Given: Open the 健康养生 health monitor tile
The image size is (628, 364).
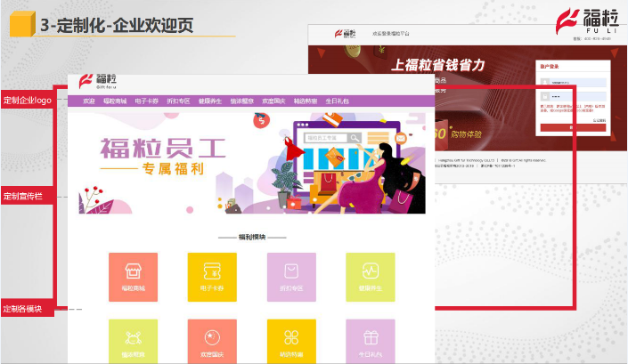Looking at the screenshot, I should pyautogui.click(x=370, y=277).
